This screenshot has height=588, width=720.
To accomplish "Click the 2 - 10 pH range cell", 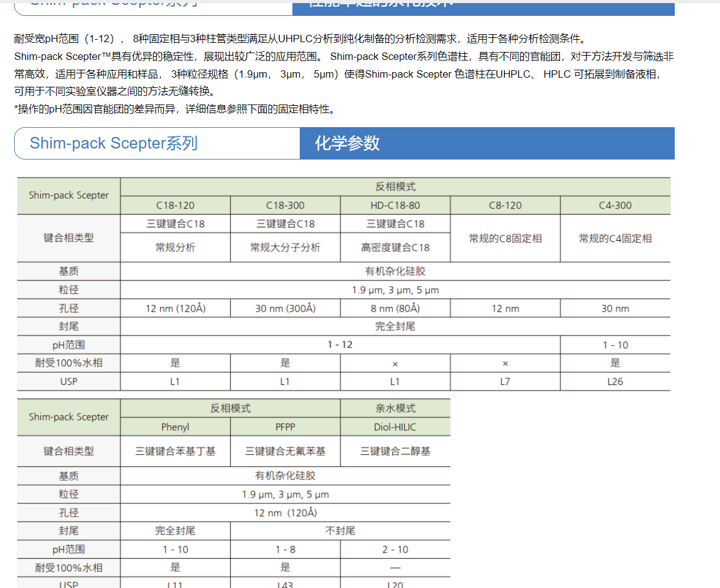I will pyautogui.click(x=395, y=549).
